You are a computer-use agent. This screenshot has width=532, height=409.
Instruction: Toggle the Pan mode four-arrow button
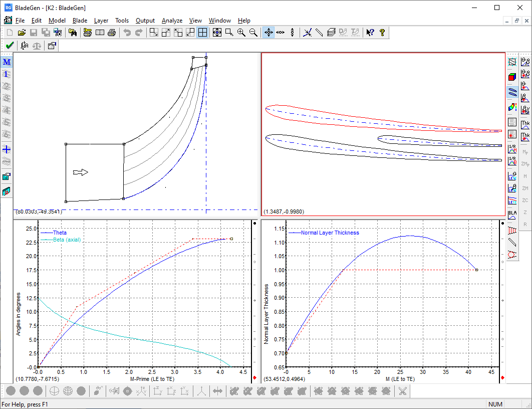pyautogui.click(x=268, y=33)
